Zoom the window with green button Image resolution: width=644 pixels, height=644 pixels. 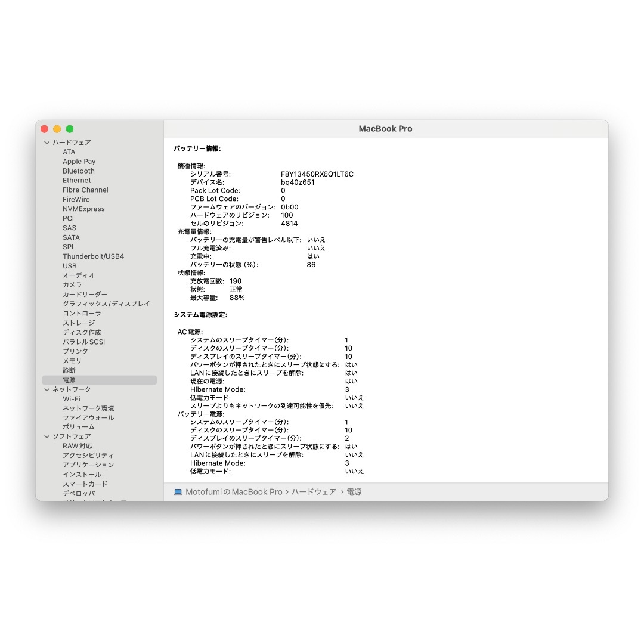70,129
